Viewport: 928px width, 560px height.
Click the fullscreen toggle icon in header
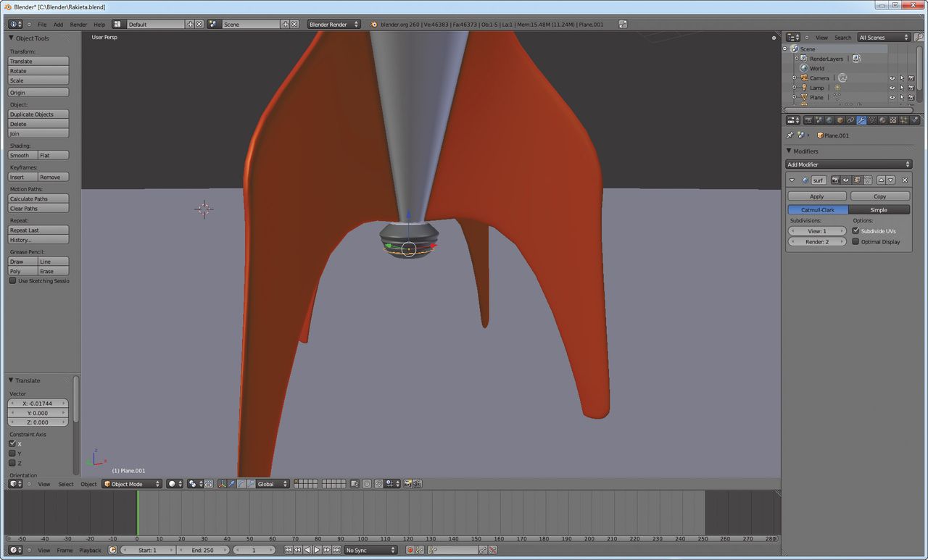[622, 24]
